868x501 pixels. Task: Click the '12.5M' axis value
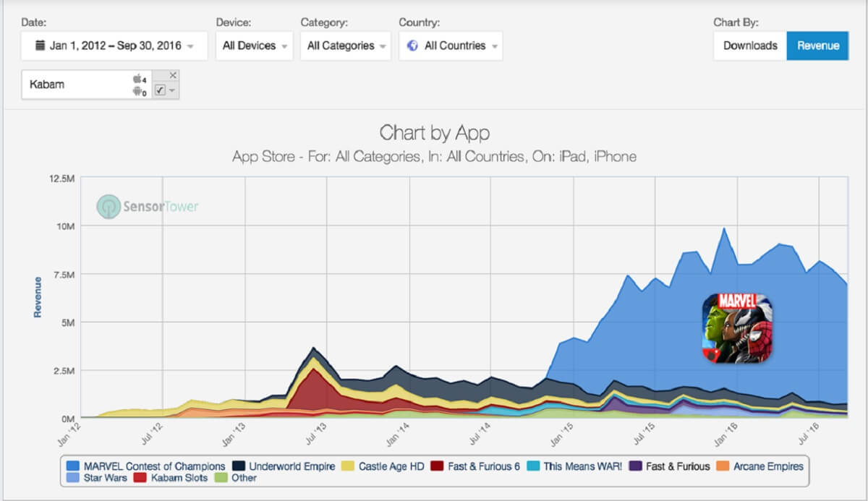point(61,178)
